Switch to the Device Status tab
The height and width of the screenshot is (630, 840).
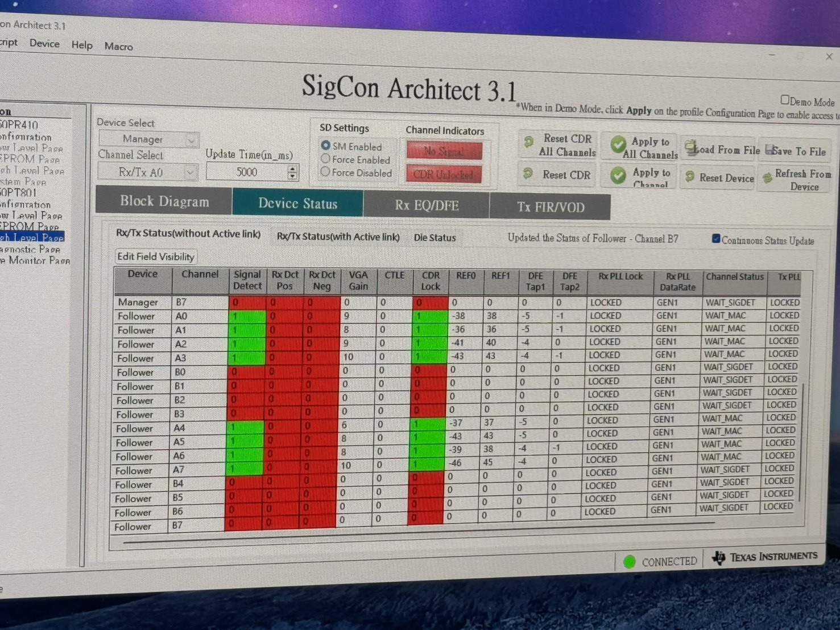297,204
